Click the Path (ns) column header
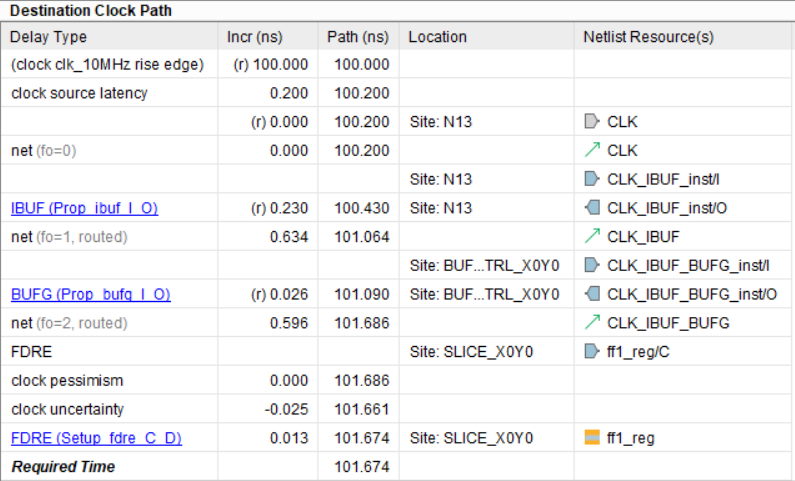This screenshot has width=795, height=481. [x=357, y=37]
